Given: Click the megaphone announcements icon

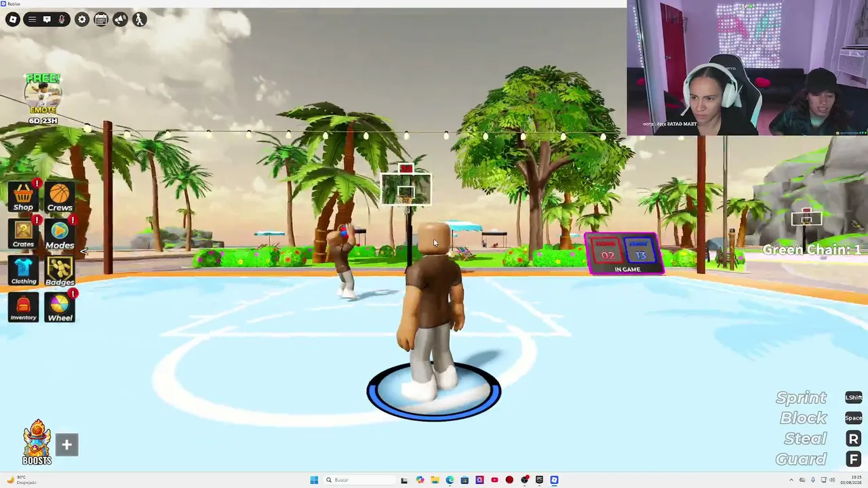Looking at the screenshot, I should click(120, 19).
